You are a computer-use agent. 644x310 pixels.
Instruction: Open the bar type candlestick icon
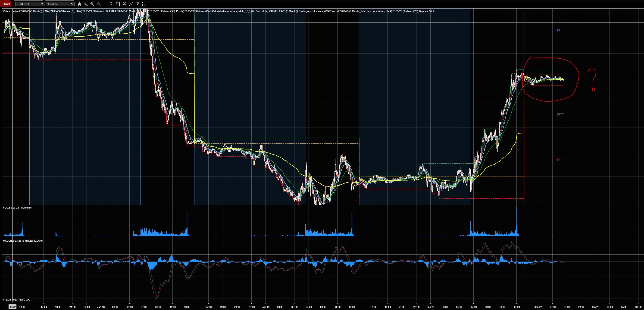click(79, 4)
